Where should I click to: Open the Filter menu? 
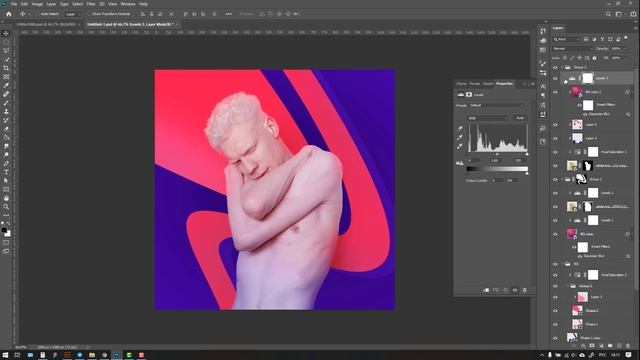(x=91, y=4)
